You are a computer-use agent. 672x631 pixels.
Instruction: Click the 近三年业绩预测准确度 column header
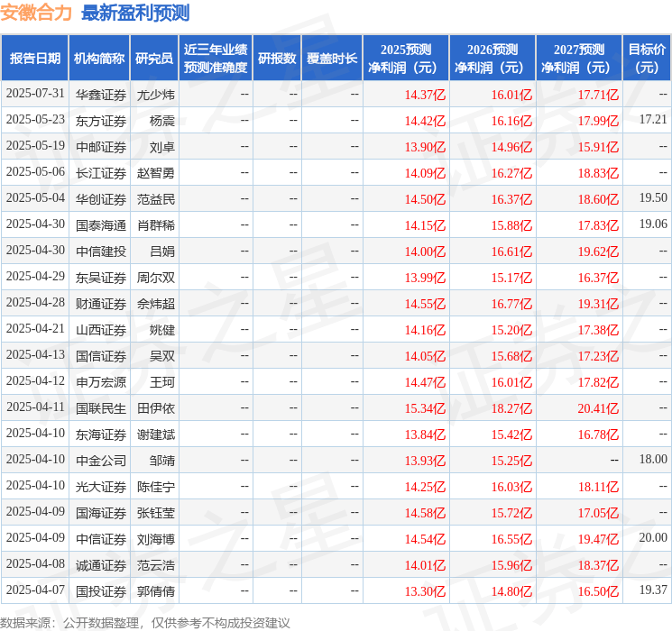point(215,59)
